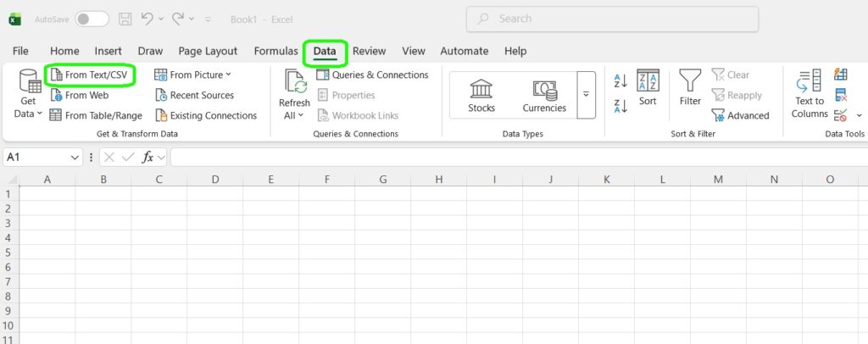Select row header 5
868x344 pixels.
point(8,252)
